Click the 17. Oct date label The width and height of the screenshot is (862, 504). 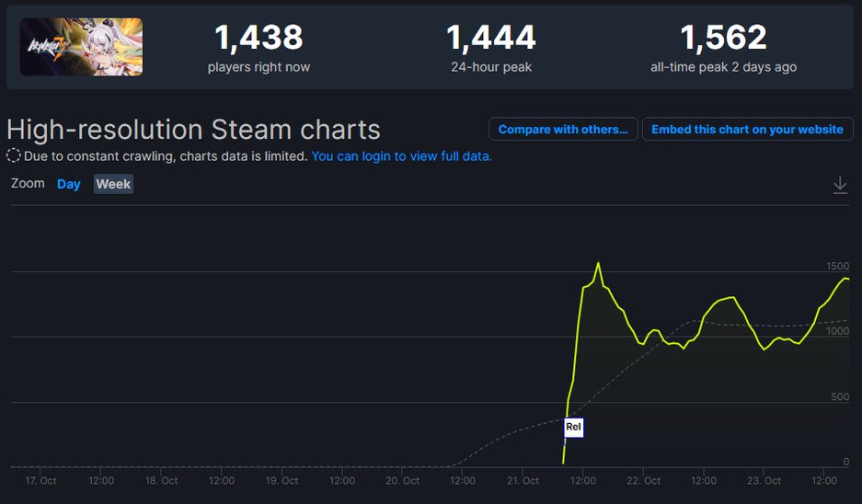coord(41,481)
